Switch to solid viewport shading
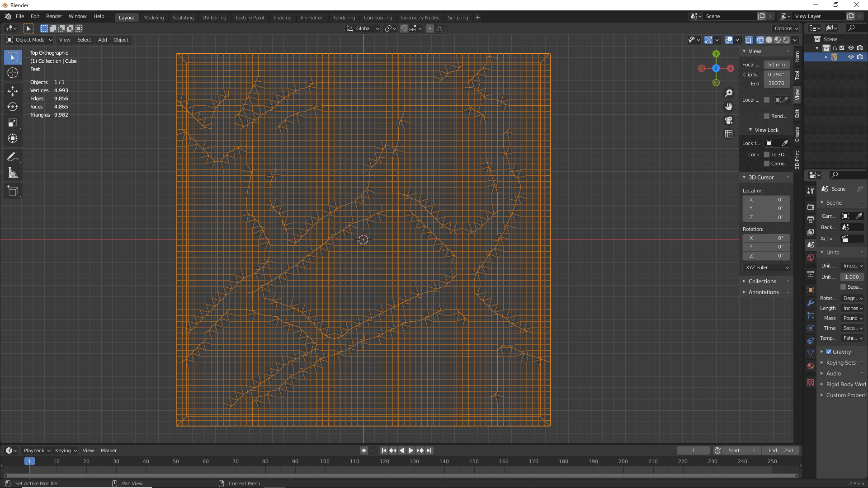Image resolution: width=868 pixels, height=488 pixels. [769, 40]
